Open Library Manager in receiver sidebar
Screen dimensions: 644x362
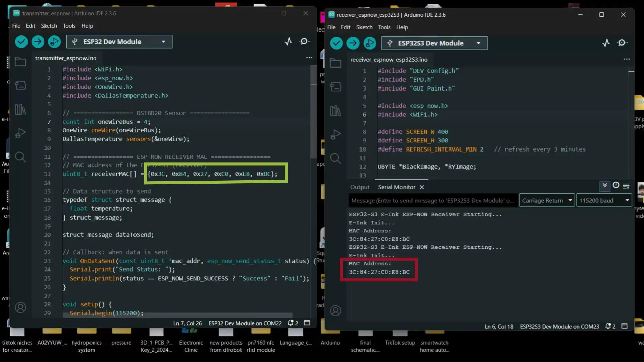pos(335,111)
